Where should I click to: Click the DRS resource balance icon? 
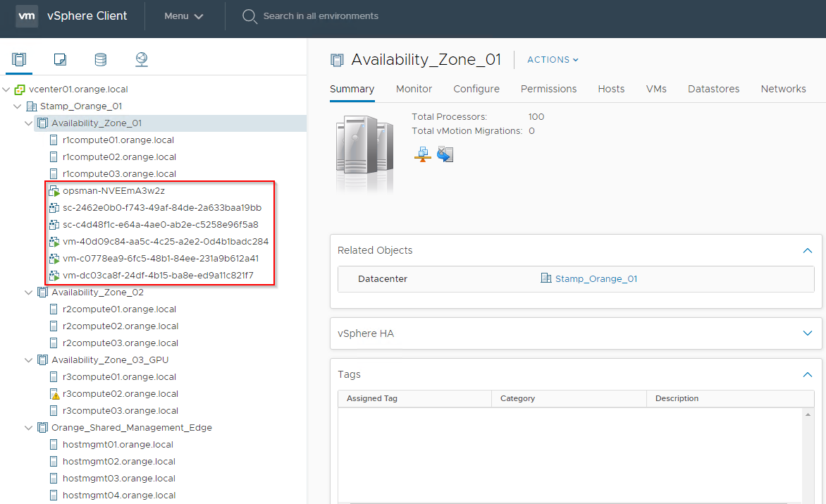click(422, 154)
